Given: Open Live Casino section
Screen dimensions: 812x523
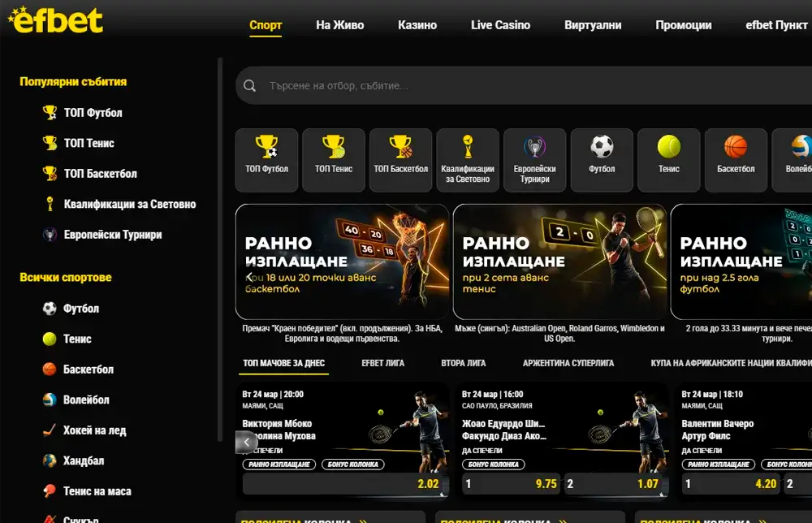Looking at the screenshot, I should point(500,25).
